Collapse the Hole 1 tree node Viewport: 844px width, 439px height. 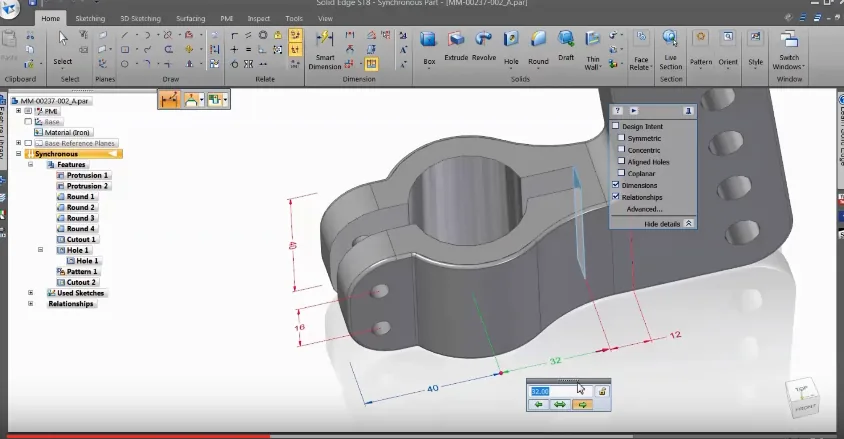click(x=40, y=250)
